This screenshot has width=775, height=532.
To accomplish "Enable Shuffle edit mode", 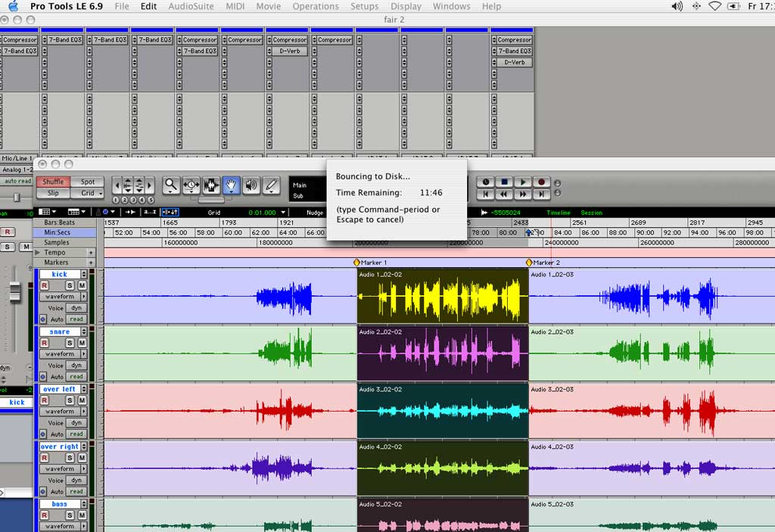I will (53, 182).
